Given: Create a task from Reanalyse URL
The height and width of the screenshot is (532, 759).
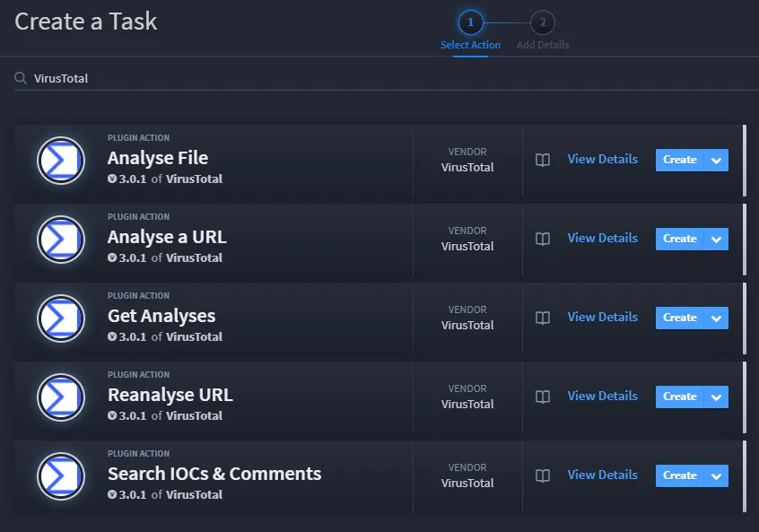Looking at the screenshot, I should [x=680, y=397].
